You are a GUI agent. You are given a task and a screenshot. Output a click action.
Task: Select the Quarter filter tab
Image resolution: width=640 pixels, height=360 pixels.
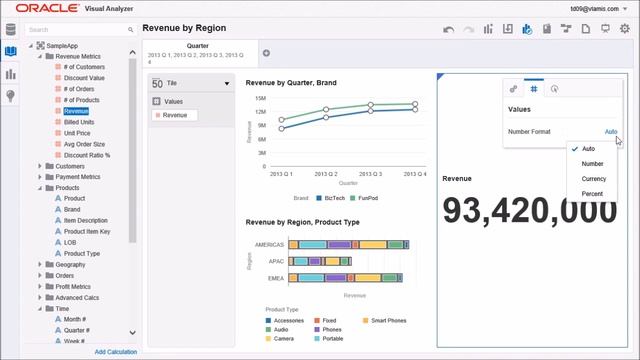pos(200,53)
